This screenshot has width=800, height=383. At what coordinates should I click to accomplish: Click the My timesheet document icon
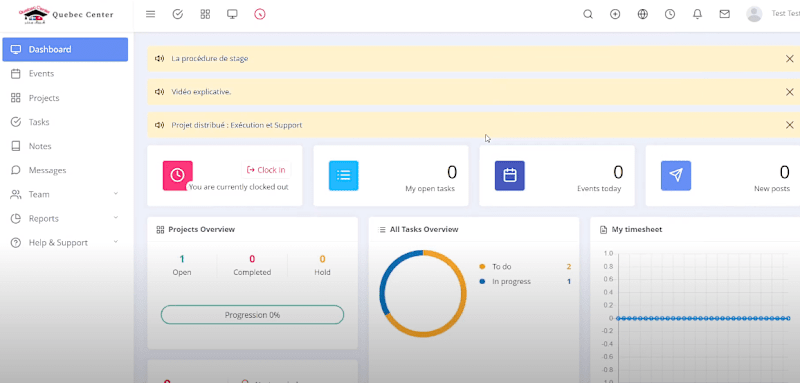(604, 229)
